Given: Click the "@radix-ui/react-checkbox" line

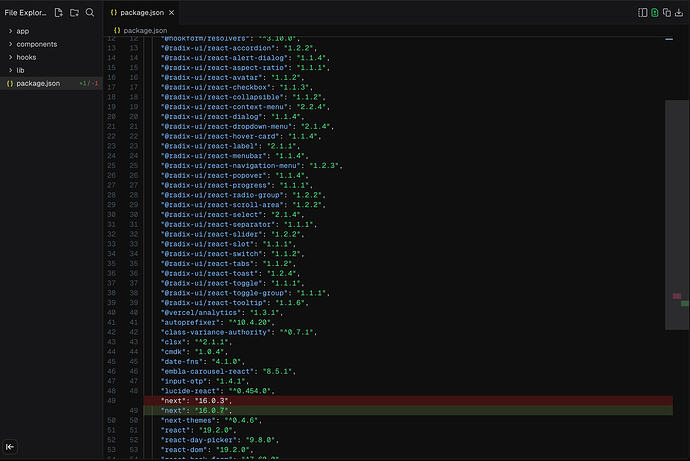Looking at the screenshot, I should (237, 88).
